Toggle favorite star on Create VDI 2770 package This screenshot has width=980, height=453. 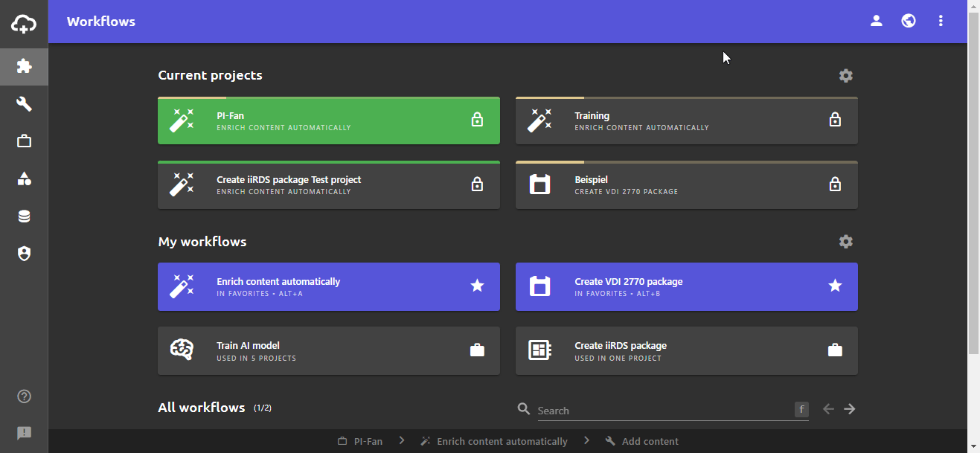click(x=835, y=286)
